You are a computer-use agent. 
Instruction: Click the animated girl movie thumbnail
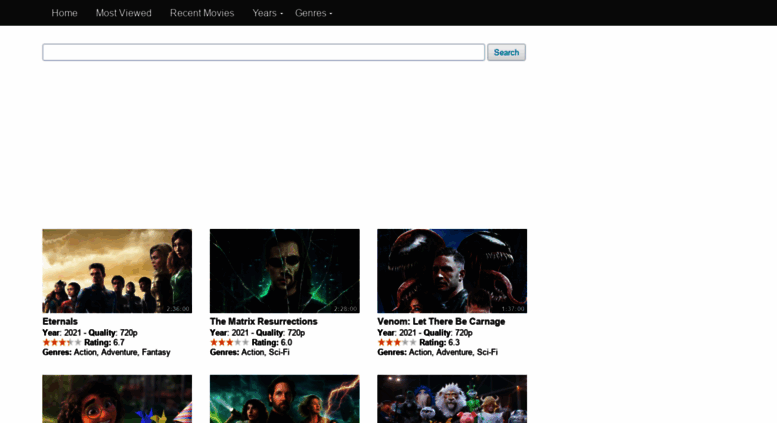pos(117,399)
